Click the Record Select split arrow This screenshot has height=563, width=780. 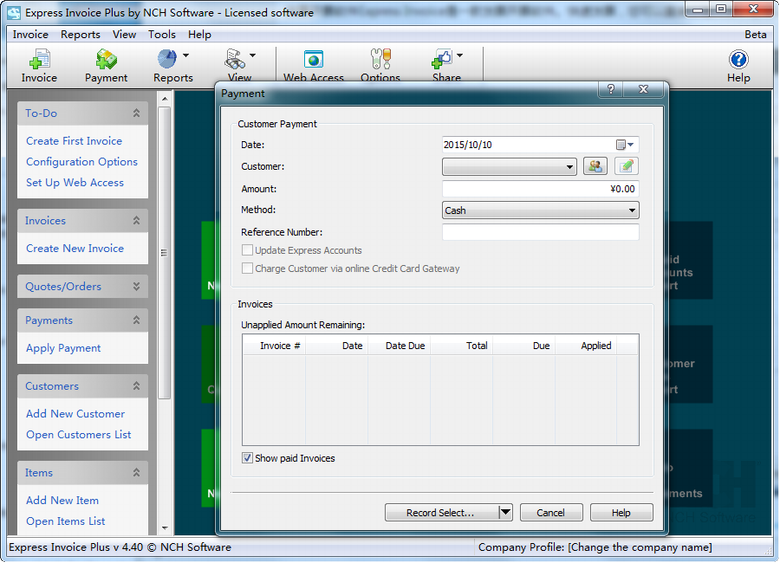(505, 512)
